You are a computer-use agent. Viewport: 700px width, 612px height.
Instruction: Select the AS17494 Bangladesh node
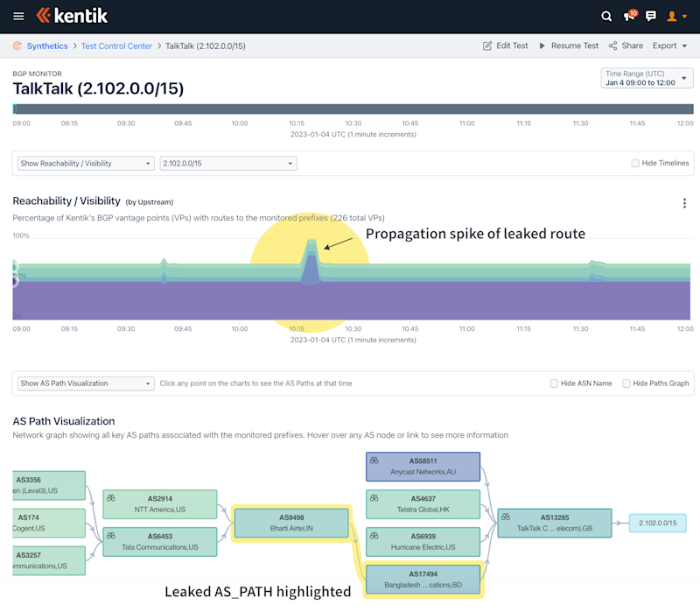[423, 580]
